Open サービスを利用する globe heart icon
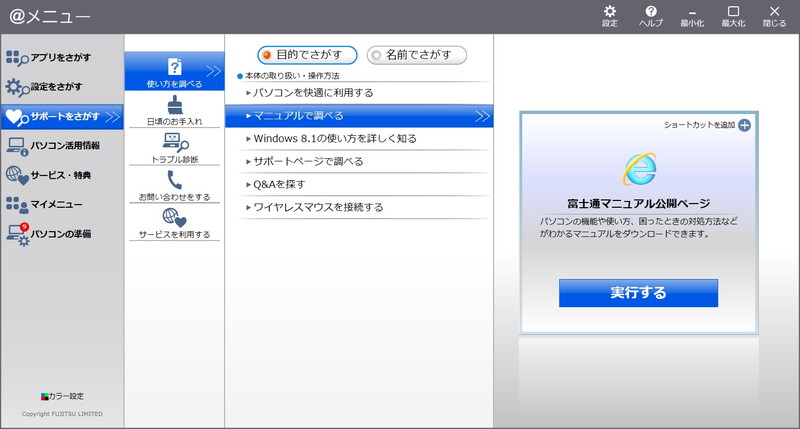 pyautogui.click(x=174, y=217)
